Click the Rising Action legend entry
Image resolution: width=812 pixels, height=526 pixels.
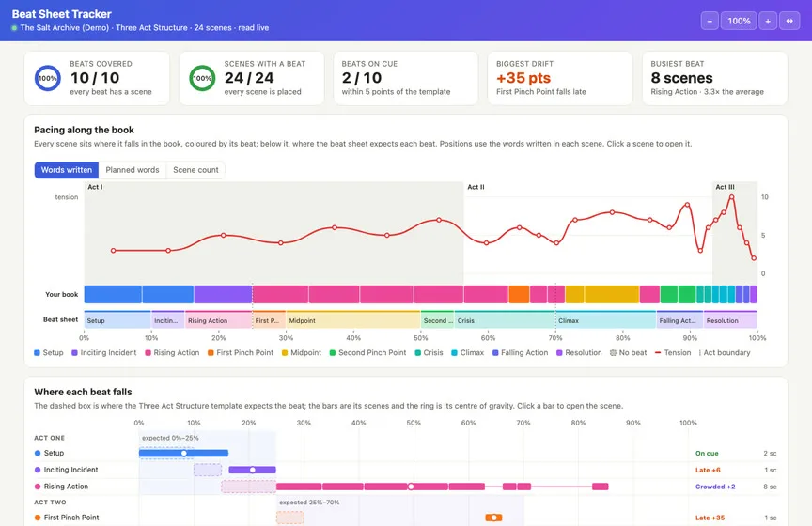pyautogui.click(x=172, y=352)
